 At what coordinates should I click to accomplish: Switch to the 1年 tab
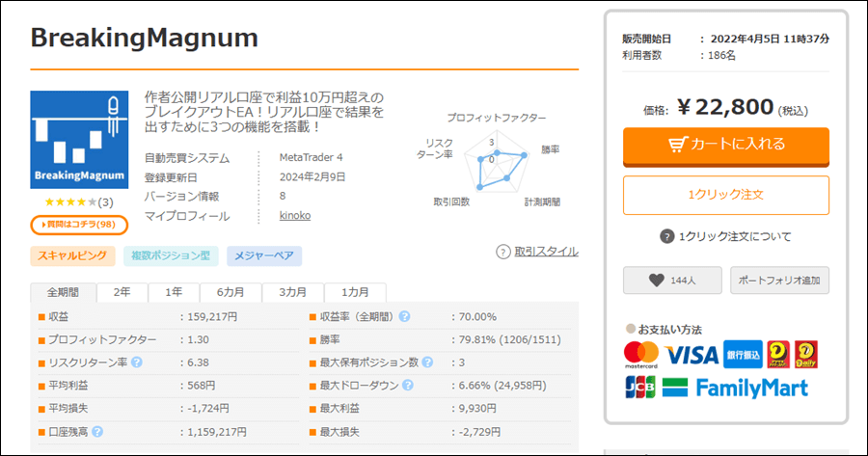pos(174,292)
